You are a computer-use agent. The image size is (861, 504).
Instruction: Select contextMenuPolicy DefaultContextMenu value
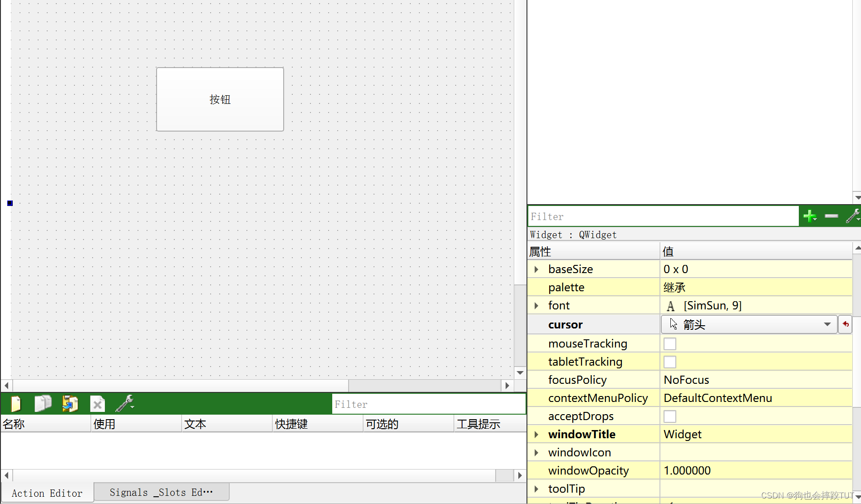click(x=756, y=398)
